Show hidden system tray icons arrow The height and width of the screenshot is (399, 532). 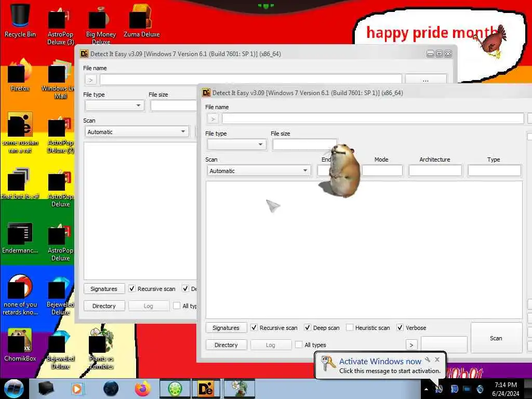pos(426,389)
